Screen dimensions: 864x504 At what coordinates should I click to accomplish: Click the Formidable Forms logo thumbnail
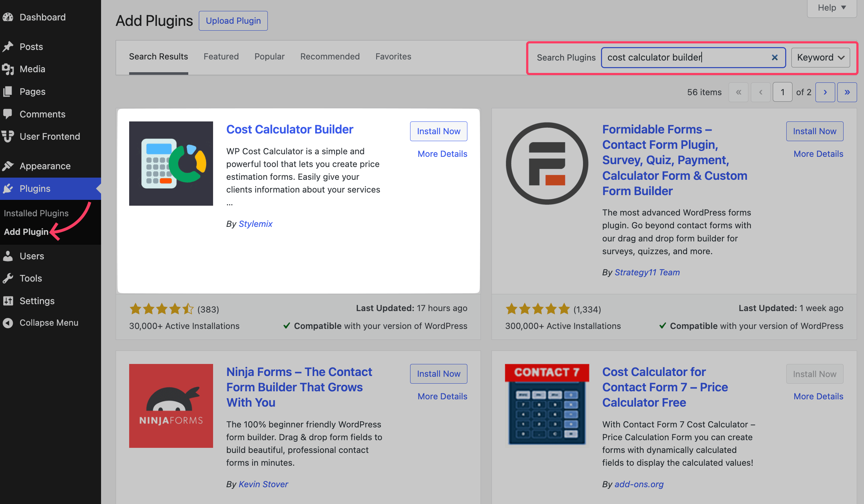pyautogui.click(x=547, y=163)
